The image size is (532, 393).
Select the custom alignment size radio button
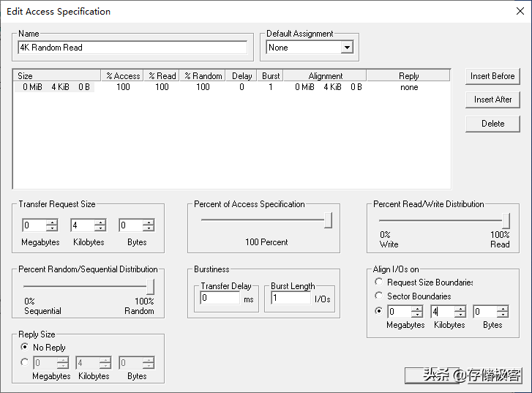pos(378,311)
